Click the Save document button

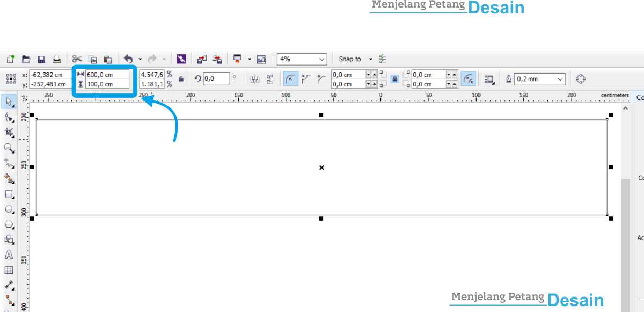tap(42, 59)
